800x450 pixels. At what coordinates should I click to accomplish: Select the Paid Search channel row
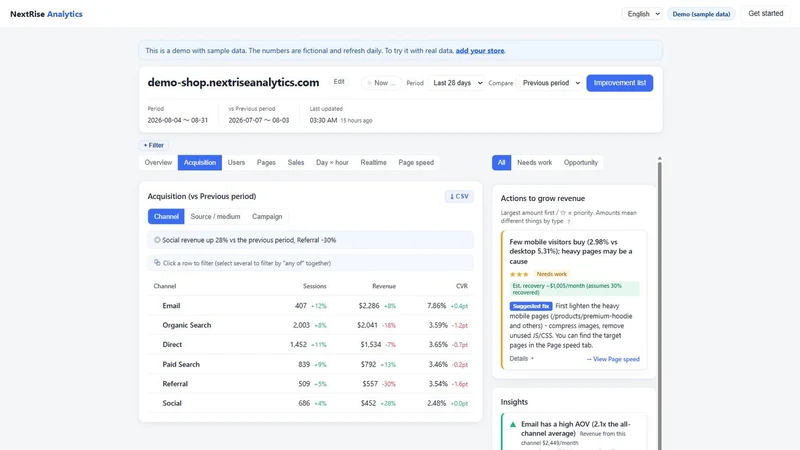[311, 364]
